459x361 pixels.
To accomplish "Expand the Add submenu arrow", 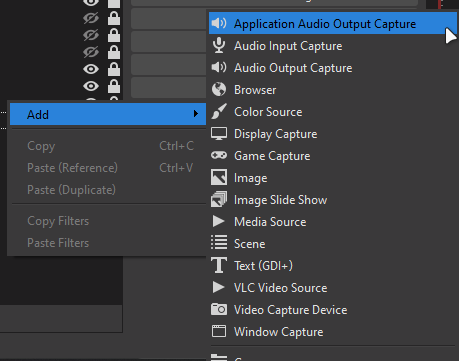I will point(196,114).
